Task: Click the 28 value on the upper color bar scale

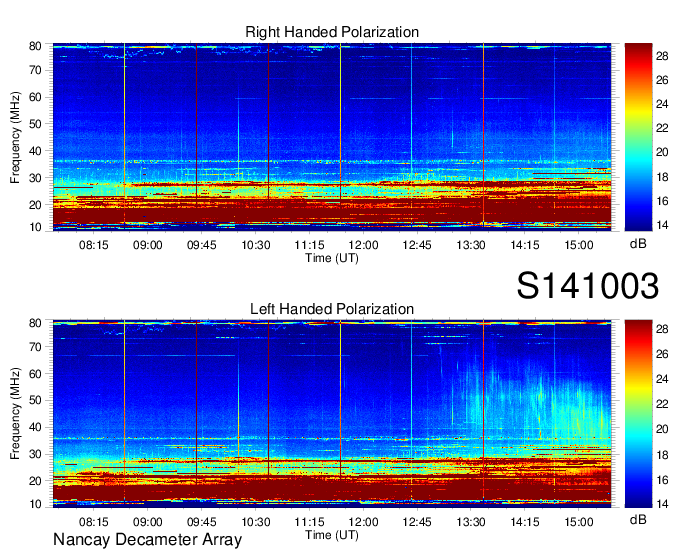Action: tap(662, 56)
